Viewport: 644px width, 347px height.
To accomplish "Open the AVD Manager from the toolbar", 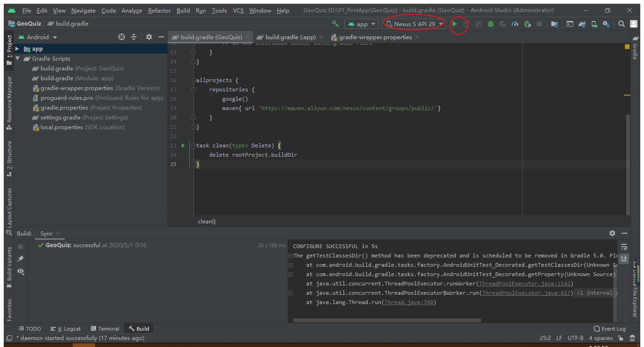I will pyautogui.click(x=594, y=23).
